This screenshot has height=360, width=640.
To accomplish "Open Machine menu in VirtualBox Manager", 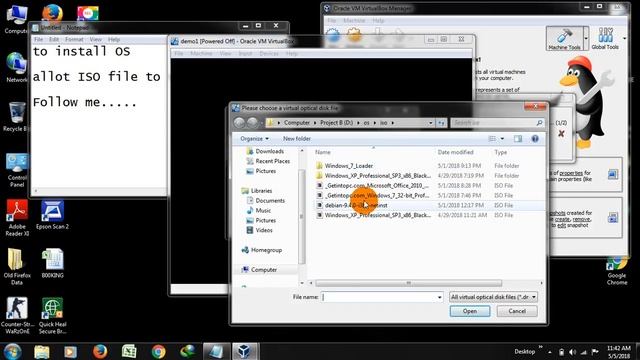I will 354,20.
